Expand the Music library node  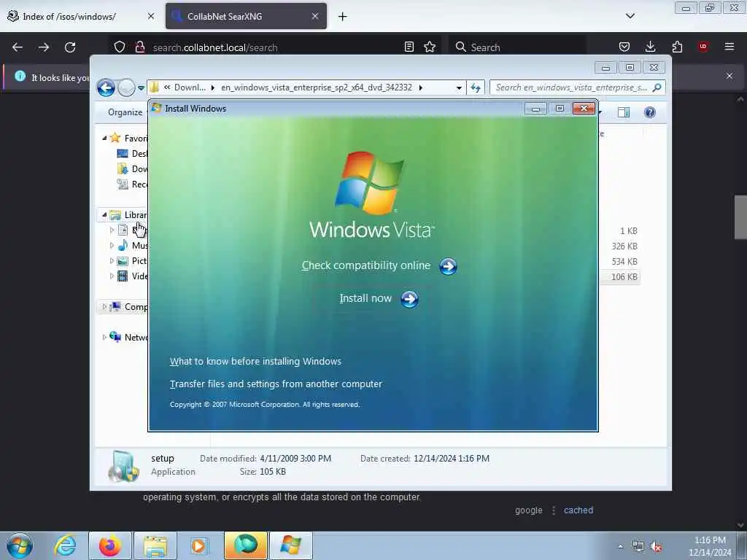coord(112,245)
